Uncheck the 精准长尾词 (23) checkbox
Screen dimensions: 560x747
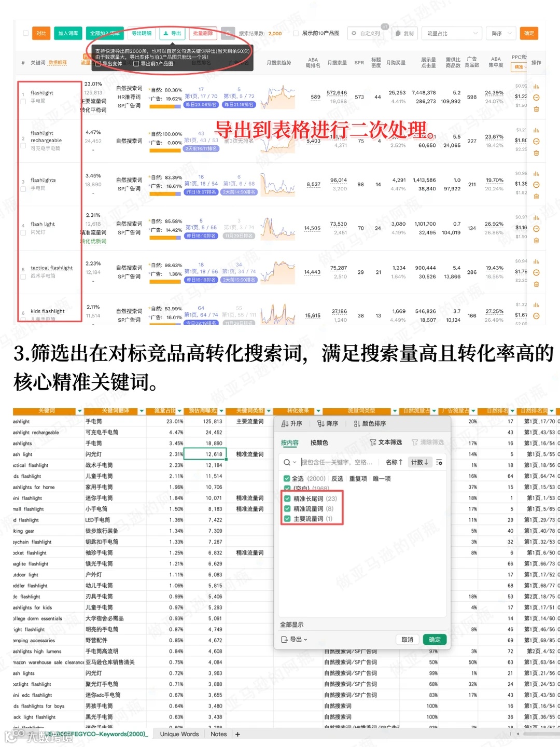pyautogui.click(x=287, y=499)
